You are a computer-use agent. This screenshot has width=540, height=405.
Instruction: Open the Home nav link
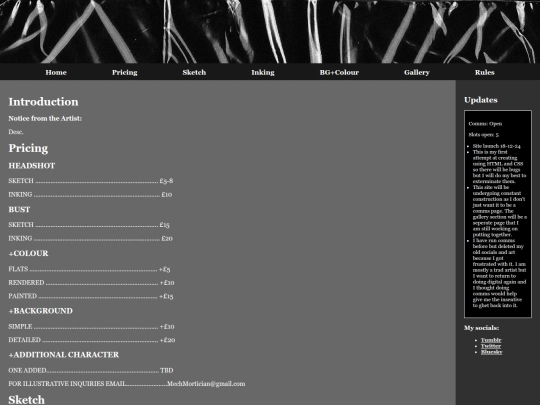pyautogui.click(x=56, y=72)
